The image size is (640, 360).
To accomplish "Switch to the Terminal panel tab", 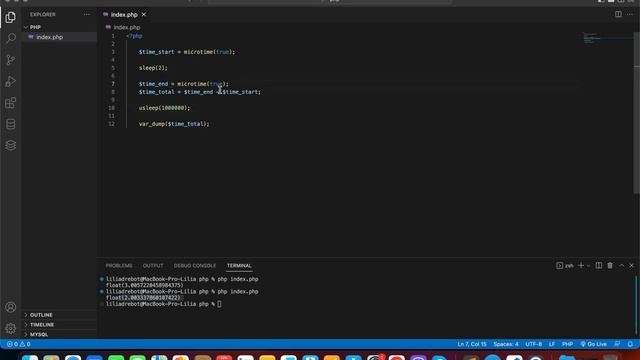I will 239,266.
